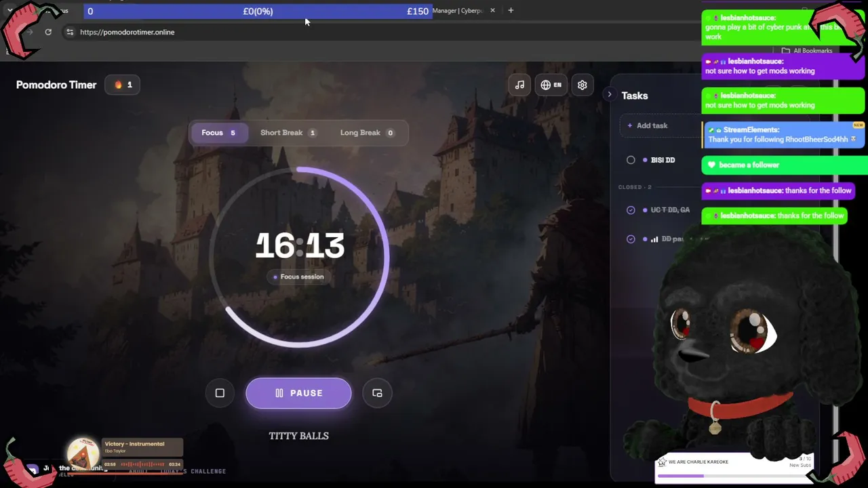
Task: Open the All Bookmarks folder
Action: point(807,51)
